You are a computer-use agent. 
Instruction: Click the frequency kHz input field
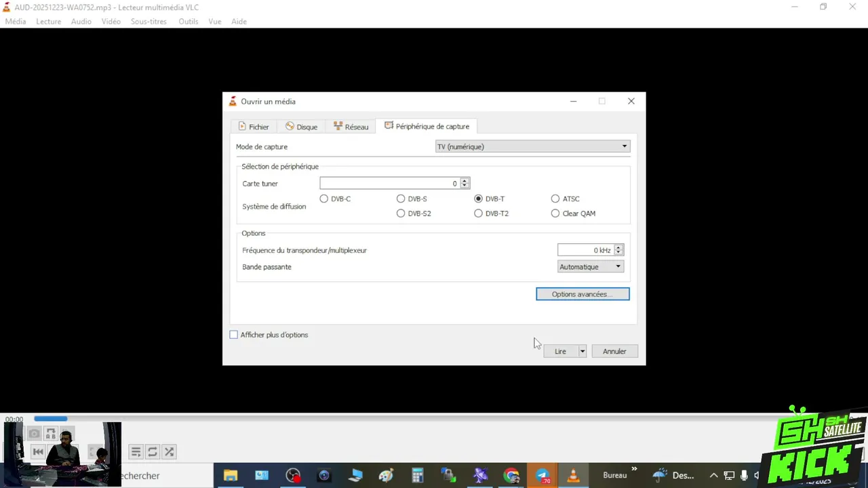585,250
